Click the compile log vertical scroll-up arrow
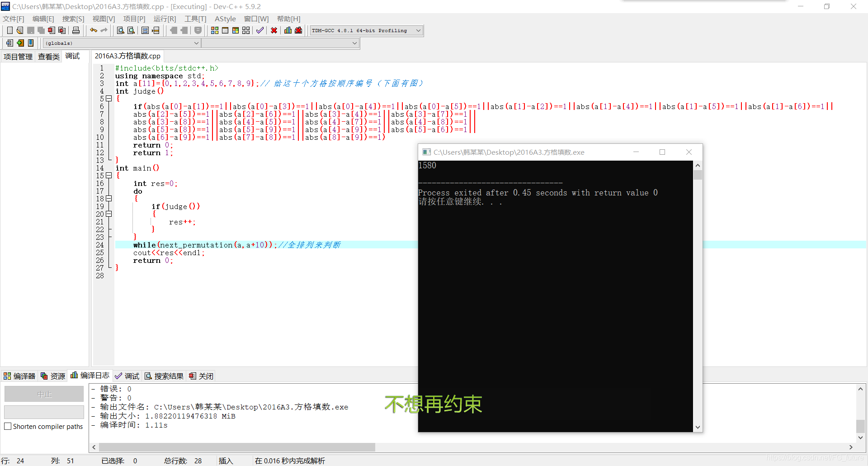The height and width of the screenshot is (466, 868). (860, 389)
